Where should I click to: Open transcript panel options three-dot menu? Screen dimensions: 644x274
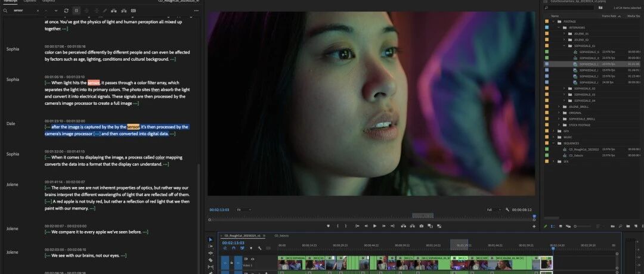196,11
